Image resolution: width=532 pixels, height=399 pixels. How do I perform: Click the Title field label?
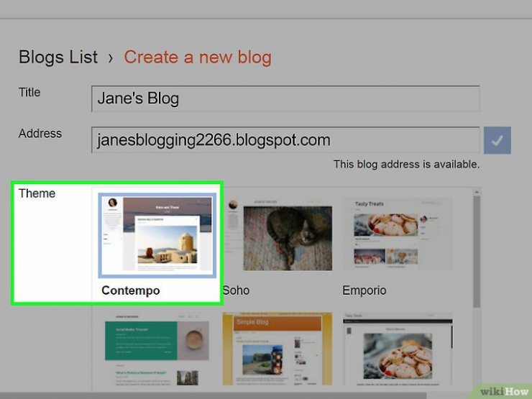(29, 92)
